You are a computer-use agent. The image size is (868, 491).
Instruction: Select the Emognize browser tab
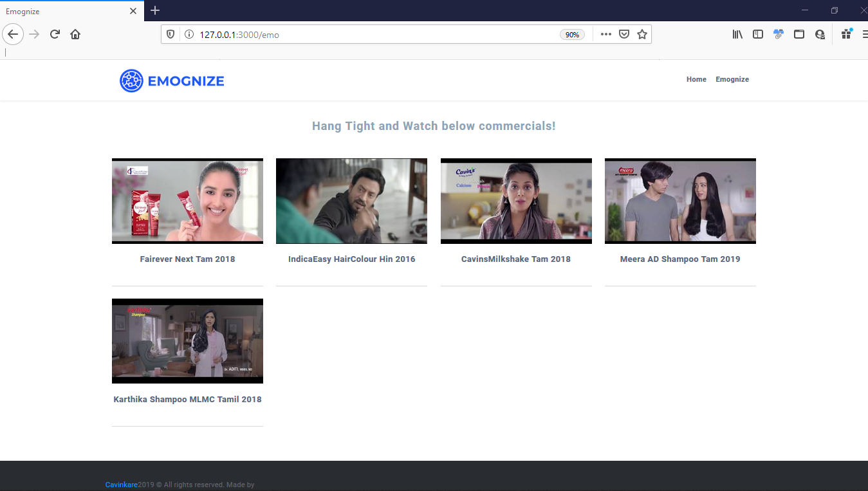click(64, 11)
